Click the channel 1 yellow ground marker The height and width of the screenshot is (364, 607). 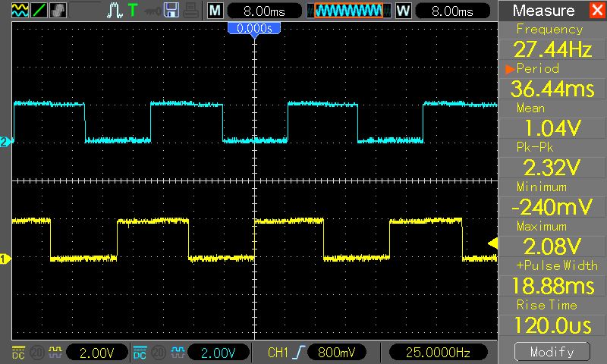click(x=5, y=259)
